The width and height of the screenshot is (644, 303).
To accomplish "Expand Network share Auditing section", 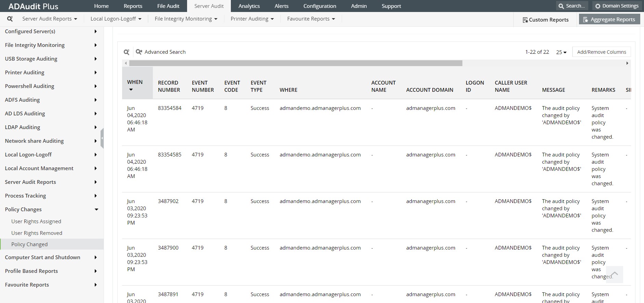I will (52, 141).
